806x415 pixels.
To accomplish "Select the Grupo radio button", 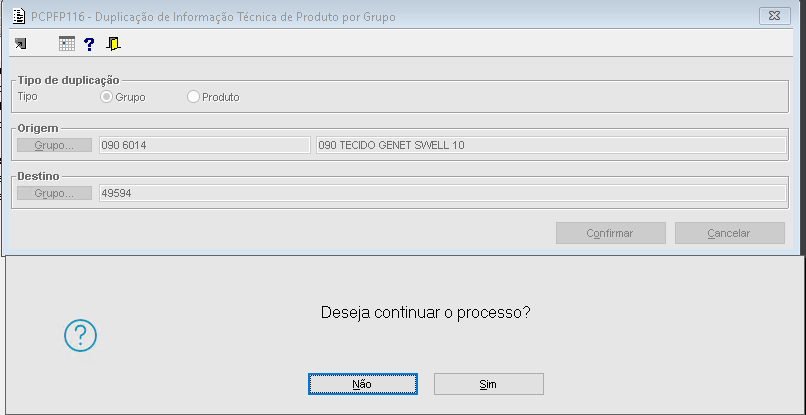I will tap(107, 97).
